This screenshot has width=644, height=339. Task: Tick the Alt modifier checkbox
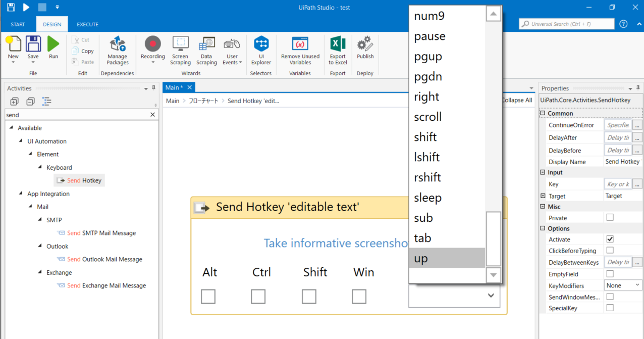click(x=208, y=296)
